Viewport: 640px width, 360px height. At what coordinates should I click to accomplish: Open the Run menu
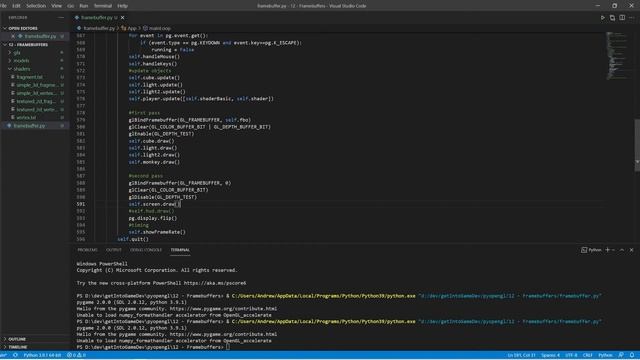pyautogui.click(x=84, y=6)
